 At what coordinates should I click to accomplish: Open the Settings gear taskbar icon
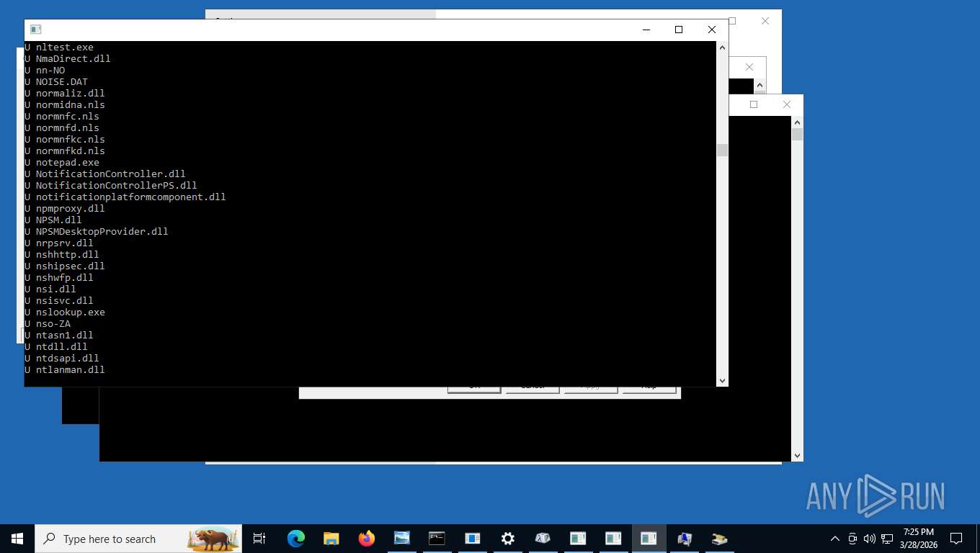(x=507, y=539)
